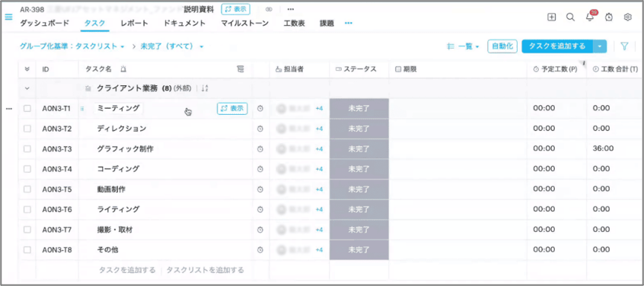Click the copy link icon near 説明資料

269,9
